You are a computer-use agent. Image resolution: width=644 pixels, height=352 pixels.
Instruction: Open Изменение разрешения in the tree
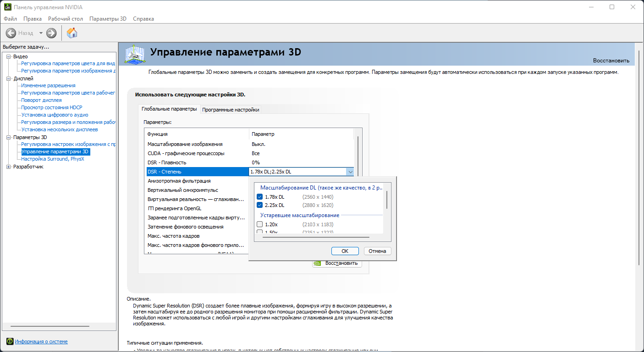[48, 85]
